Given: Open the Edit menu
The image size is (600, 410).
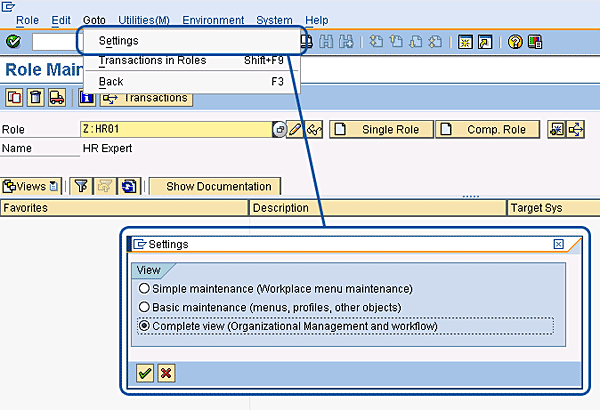Looking at the screenshot, I should point(61,20).
